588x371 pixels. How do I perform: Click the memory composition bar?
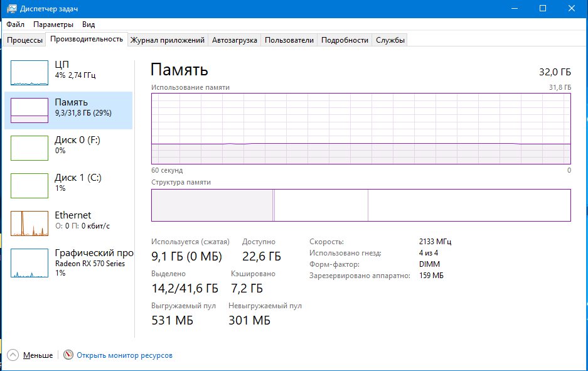[x=361, y=205]
